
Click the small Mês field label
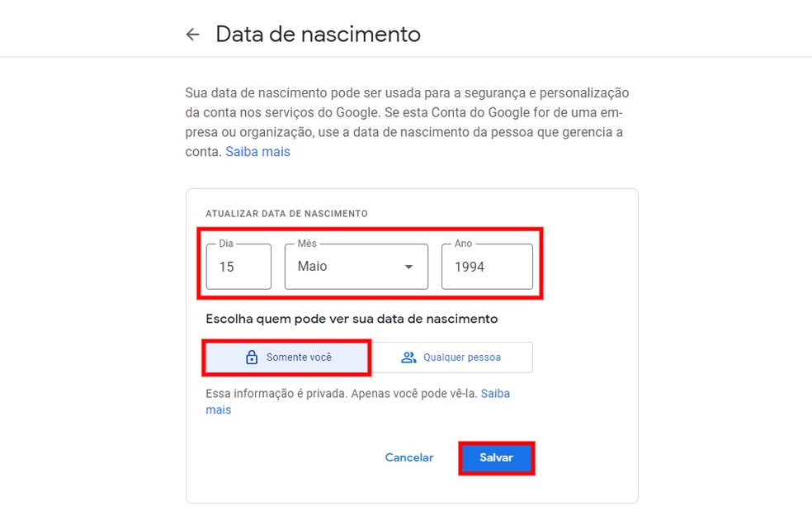[307, 244]
